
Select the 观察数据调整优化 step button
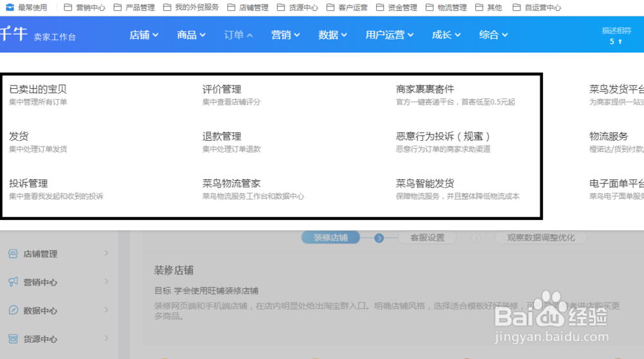(x=541, y=237)
